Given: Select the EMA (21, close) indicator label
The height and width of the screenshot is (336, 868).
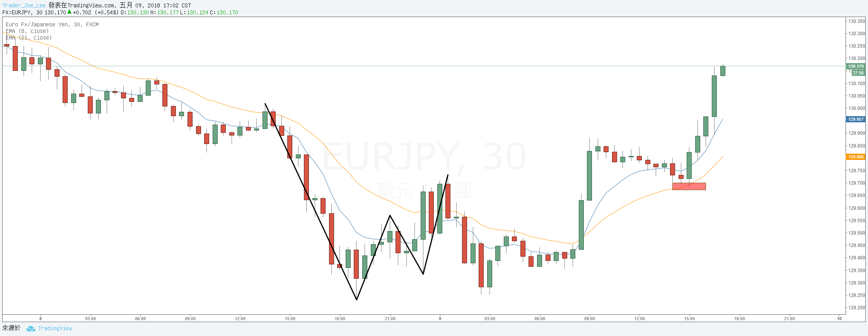Looking at the screenshot, I should (29, 38).
